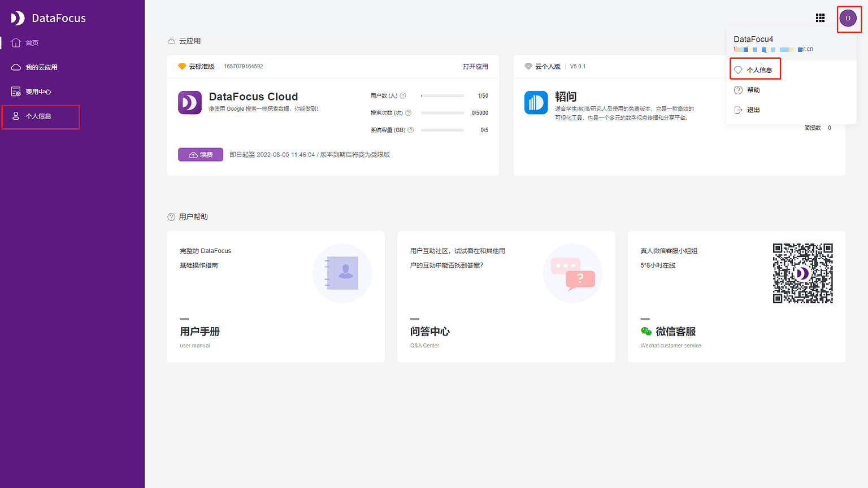This screenshot has width=868, height=488.
Task: Click the person icon beside sidebar 个人信息
Action: coord(16,116)
